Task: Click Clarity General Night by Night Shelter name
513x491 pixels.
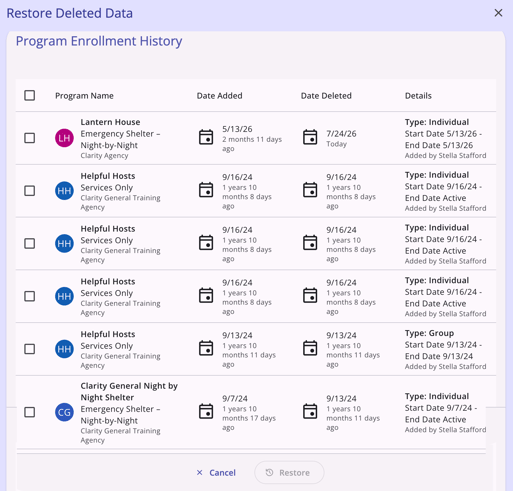Action: (x=129, y=392)
